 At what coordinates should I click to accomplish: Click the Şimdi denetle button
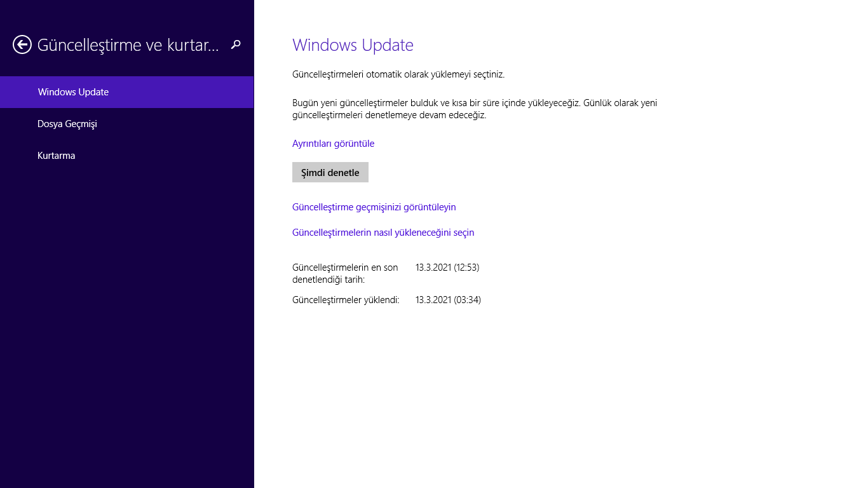[x=330, y=172]
